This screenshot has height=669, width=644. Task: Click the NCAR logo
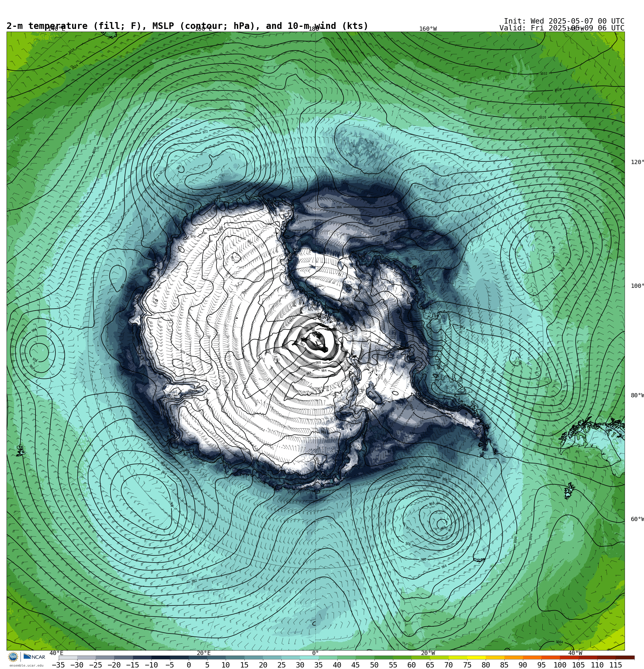[x=35, y=657]
